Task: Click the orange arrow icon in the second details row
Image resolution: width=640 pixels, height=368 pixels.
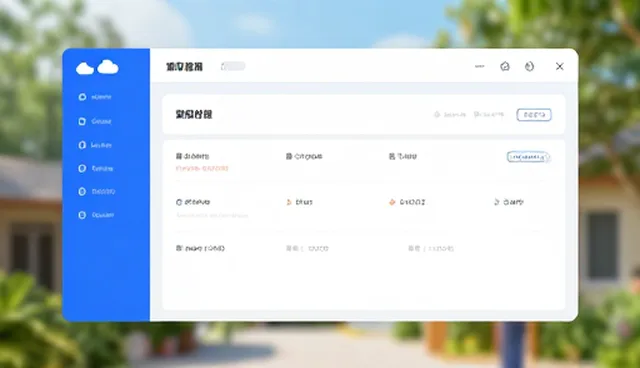Action: click(x=289, y=202)
